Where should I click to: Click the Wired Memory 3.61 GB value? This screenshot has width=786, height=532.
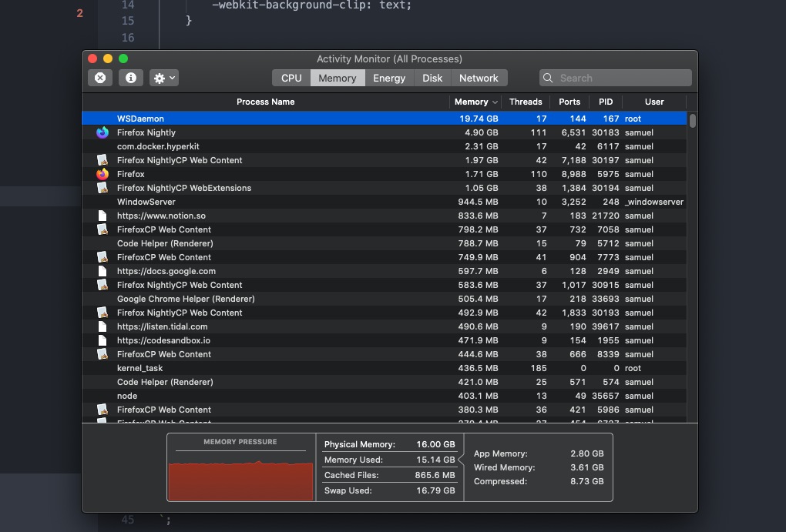(x=587, y=467)
